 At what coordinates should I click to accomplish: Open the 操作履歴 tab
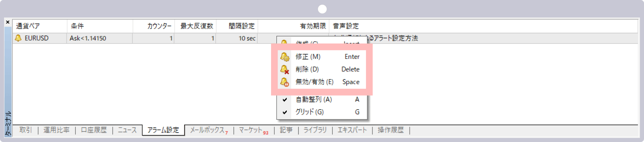390,130
